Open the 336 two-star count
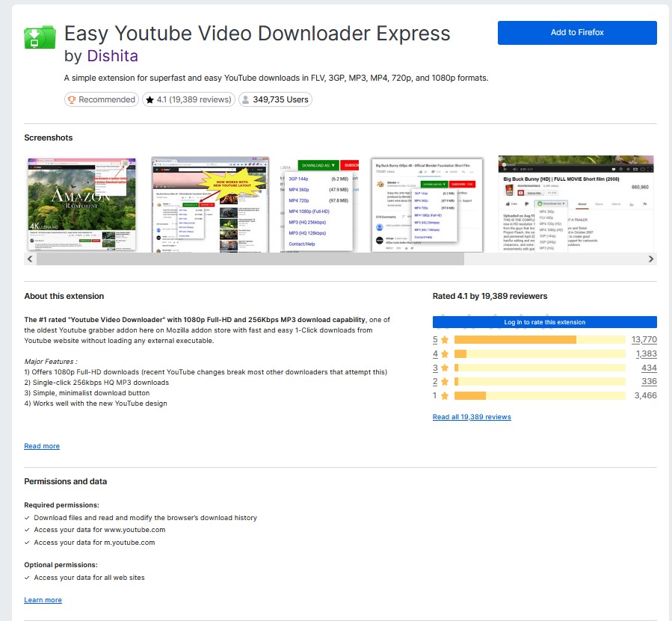 coord(649,381)
